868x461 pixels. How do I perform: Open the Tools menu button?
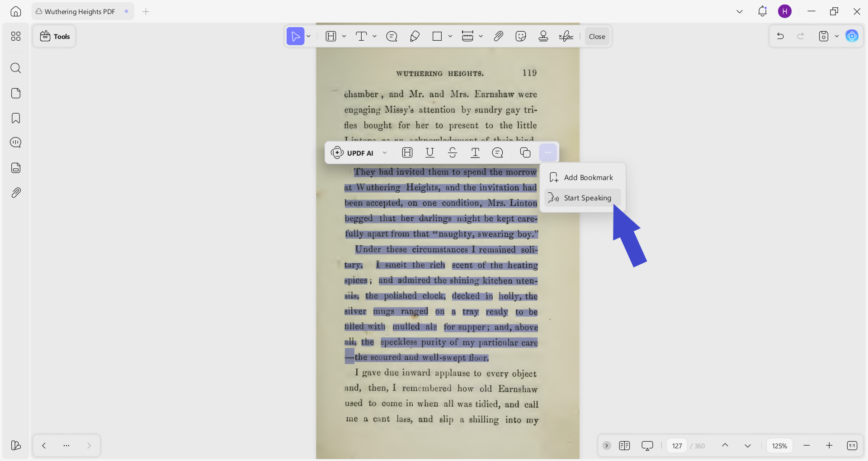[x=54, y=36]
